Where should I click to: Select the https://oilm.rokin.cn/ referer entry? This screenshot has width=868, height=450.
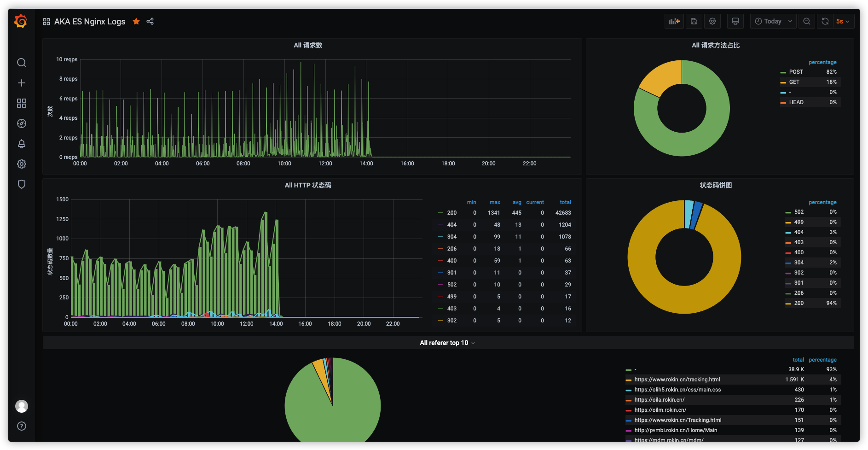[x=660, y=410]
